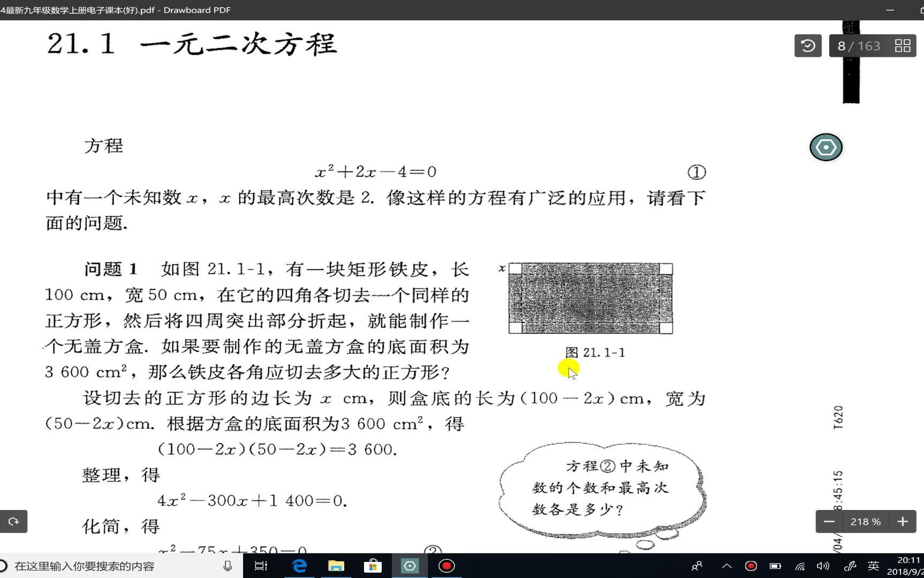Click the taskbar search input box
Screen dimensions: 924x578
107,566
